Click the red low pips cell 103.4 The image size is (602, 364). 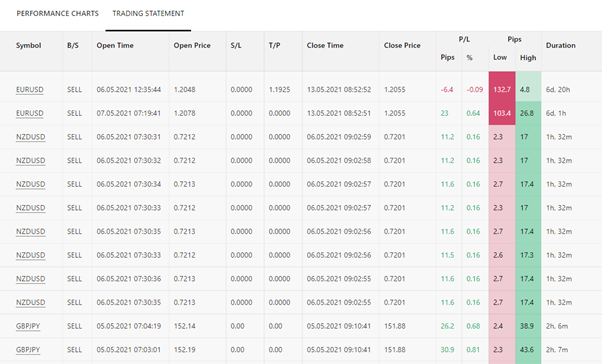(x=502, y=113)
